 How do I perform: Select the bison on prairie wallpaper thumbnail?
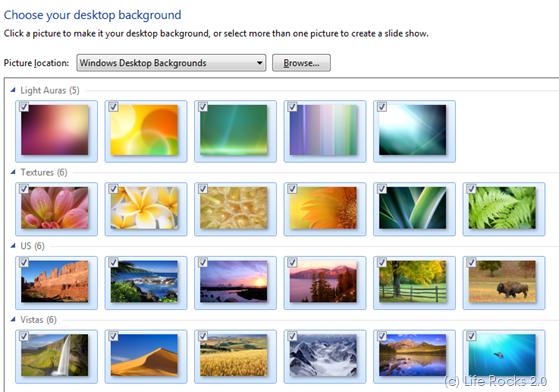click(x=502, y=282)
